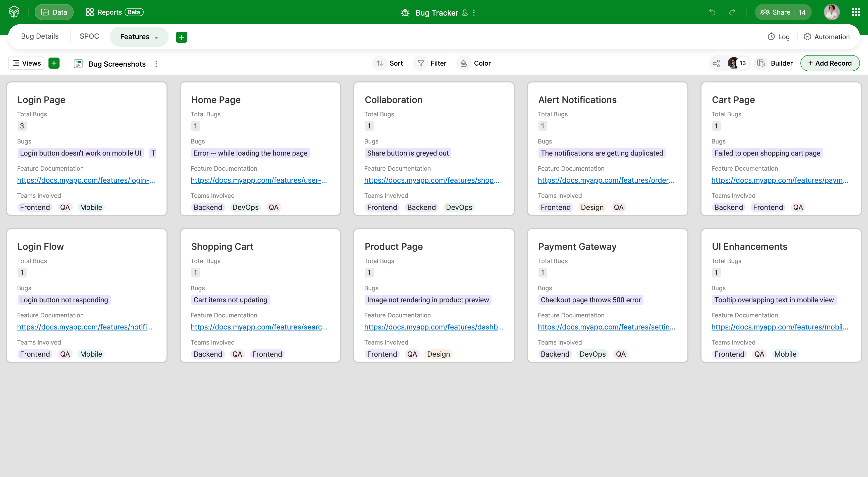Screen dimensions: 868x477
Task: Open Bug Screenshots view kebab menu
Action: click(156, 64)
